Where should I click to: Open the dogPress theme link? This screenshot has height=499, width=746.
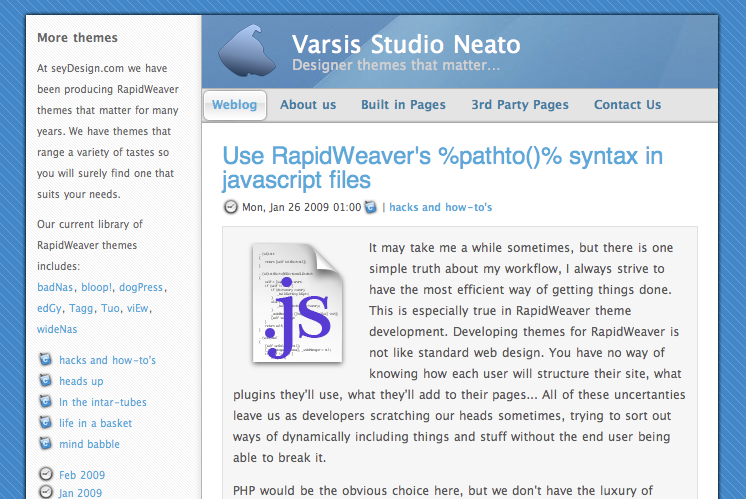(x=139, y=287)
